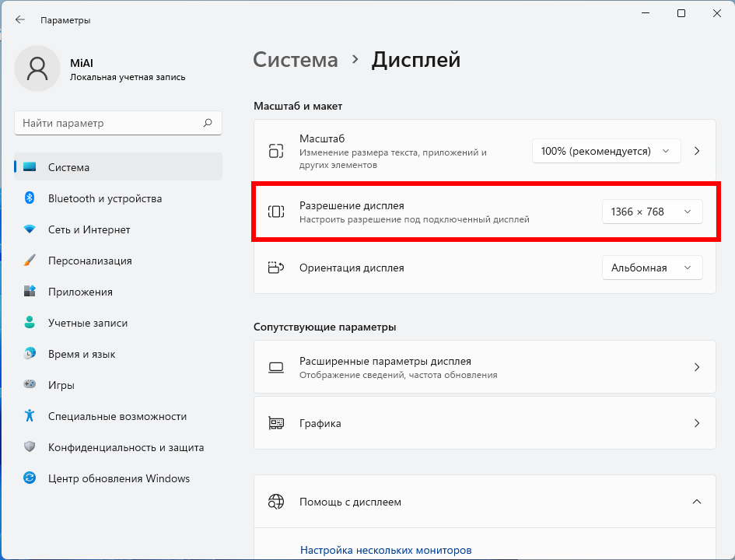Collapse the Помощь с дисплеем section
Viewport: 735px width, 560px height.
(x=696, y=502)
